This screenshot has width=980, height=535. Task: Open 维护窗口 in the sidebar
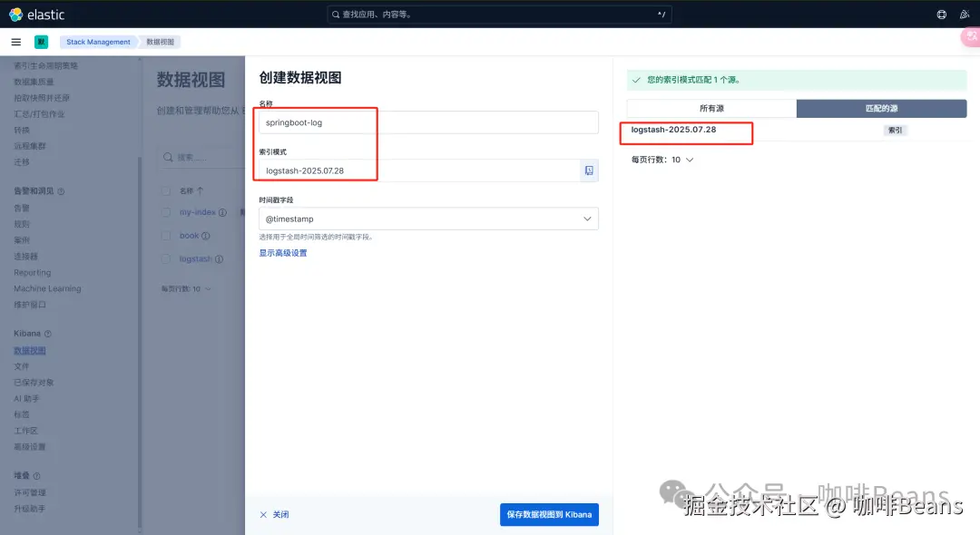(x=30, y=305)
